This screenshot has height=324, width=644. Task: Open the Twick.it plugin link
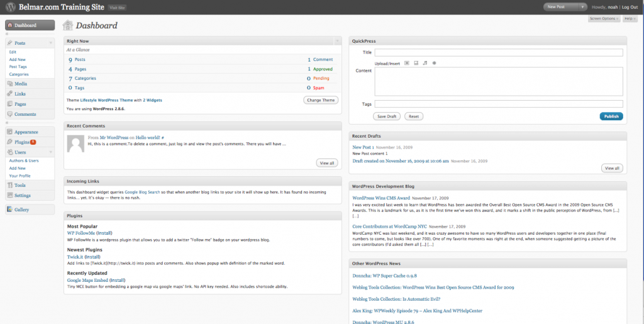pos(75,256)
